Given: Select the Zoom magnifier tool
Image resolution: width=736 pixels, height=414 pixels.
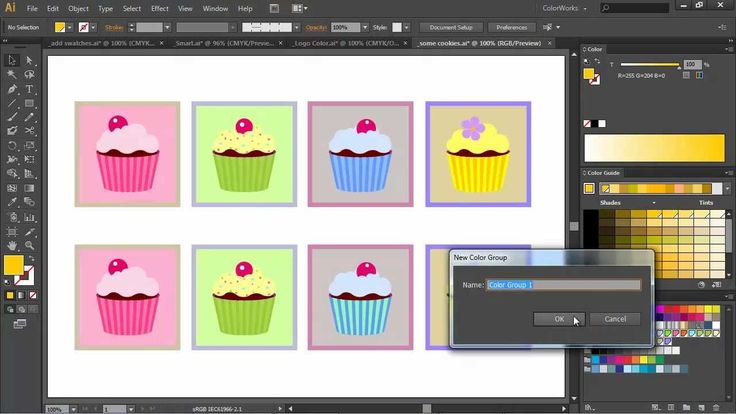Looking at the screenshot, I should click(x=29, y=245).
